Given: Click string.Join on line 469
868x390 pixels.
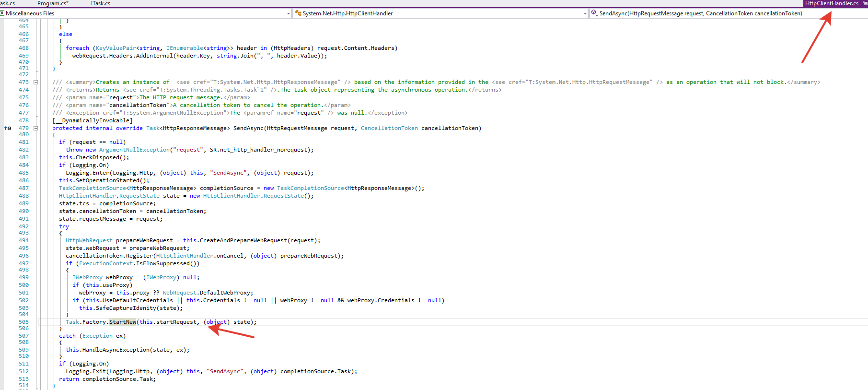Looking at the screenshot, I should [235, 56].
